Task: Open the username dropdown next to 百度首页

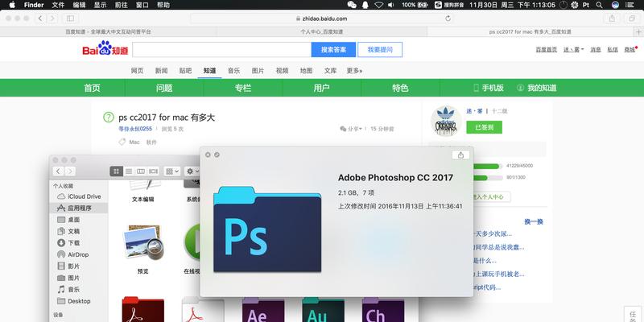Action: pos(574,49)
